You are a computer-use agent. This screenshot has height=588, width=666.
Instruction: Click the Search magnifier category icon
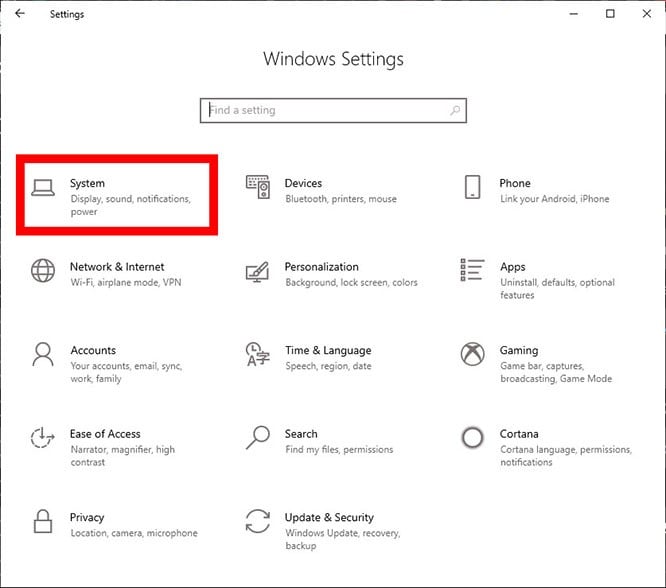pyautogui.click(x=258, y=437)
